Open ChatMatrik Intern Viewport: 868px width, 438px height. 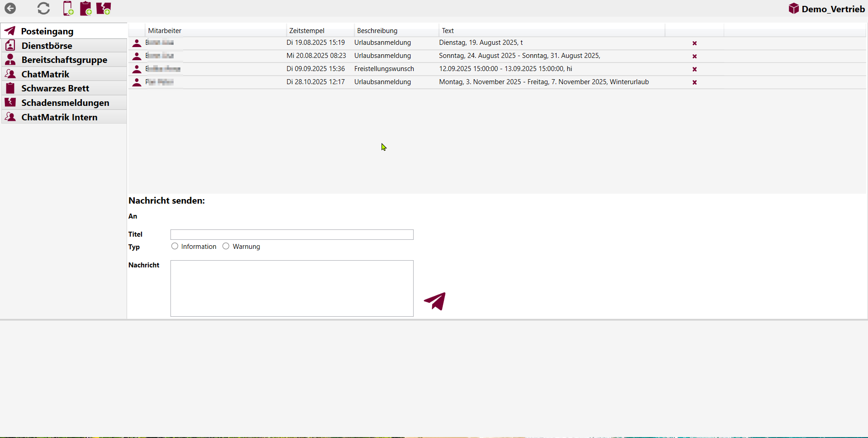59,117
